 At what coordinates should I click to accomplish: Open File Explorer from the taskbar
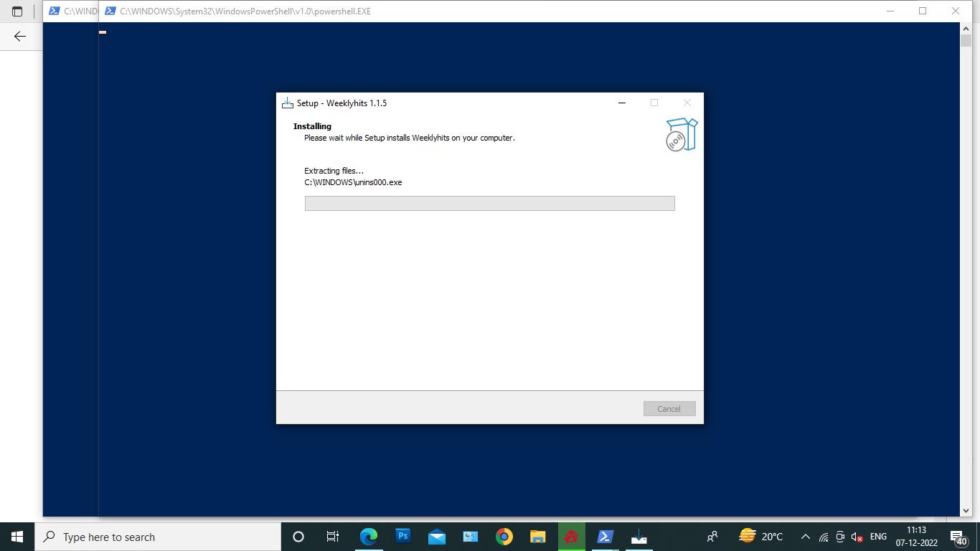[537, 537]
